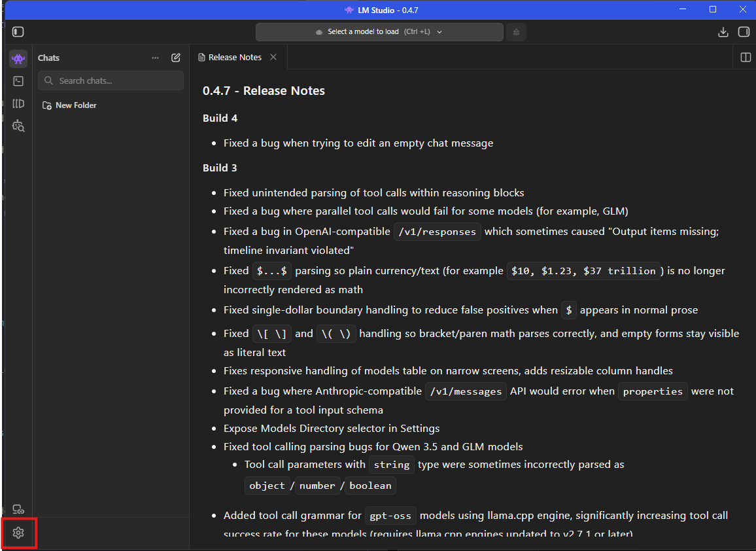Image resolution: width=756 pixels, height=551 pixels.
Task: Click the $...$ code snippet
Action: click(x=272, y=271)
